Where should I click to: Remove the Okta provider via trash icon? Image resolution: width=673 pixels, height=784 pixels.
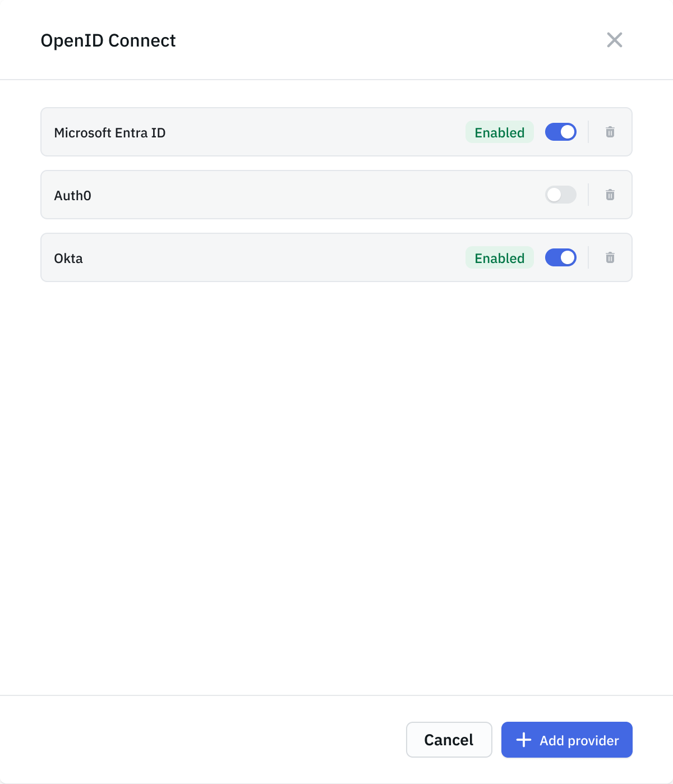coord(610,257)
